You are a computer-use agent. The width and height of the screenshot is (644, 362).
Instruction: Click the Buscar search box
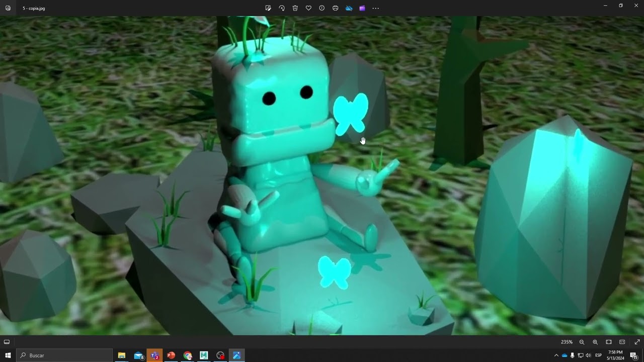point(64,355)
